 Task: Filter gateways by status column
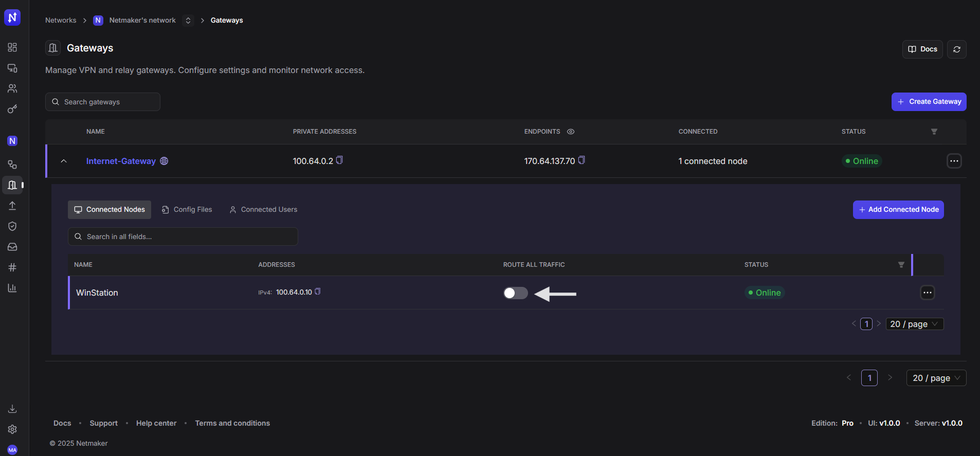pyautogui.click(x=934, y=132)
